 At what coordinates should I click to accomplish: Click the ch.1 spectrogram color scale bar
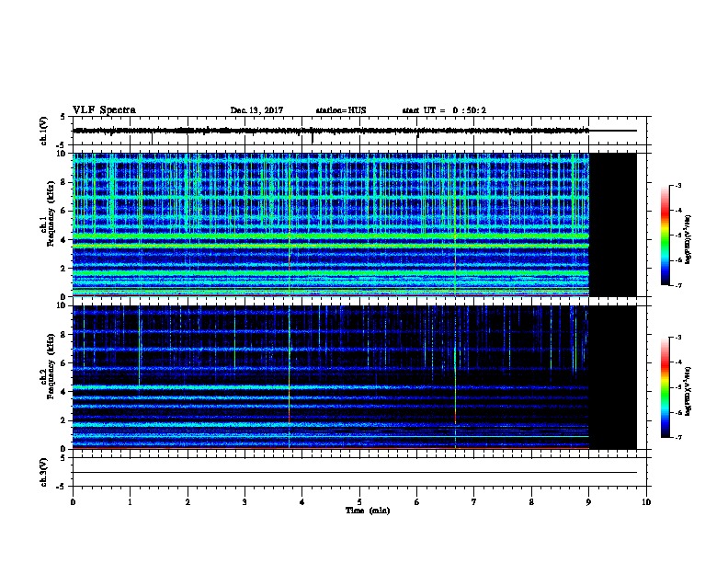[x=665, y=236]
